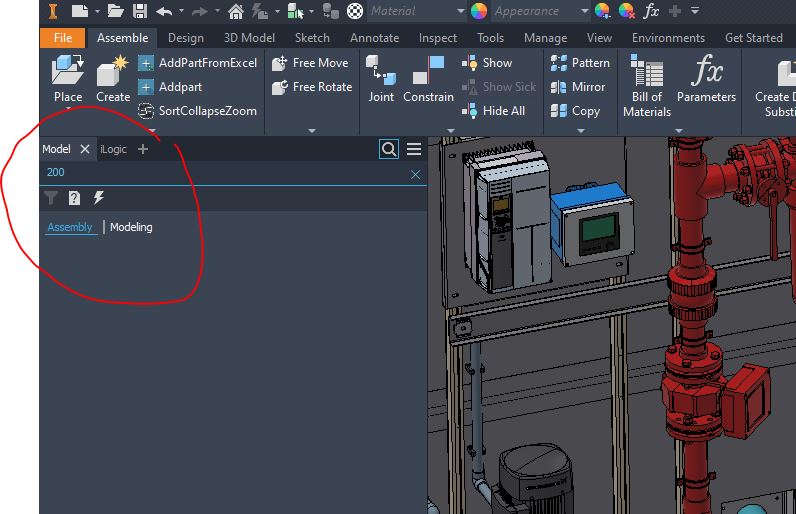Open the View ribbon tab

coord(599,38)
